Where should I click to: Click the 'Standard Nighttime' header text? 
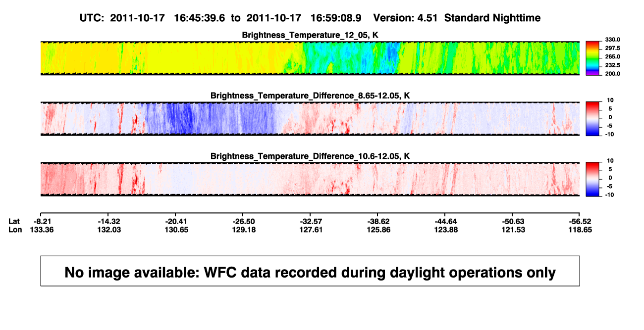point(492,18)
